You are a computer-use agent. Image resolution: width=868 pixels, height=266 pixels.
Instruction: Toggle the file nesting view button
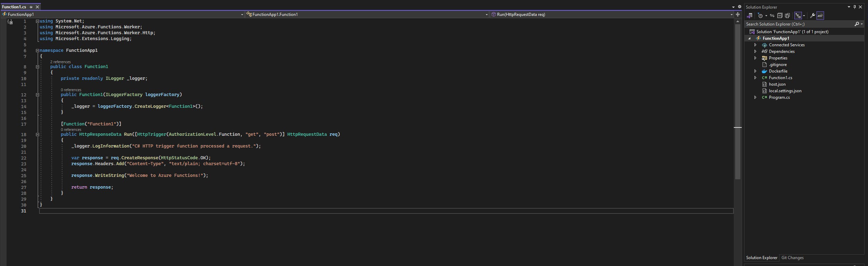pos(798,16)
